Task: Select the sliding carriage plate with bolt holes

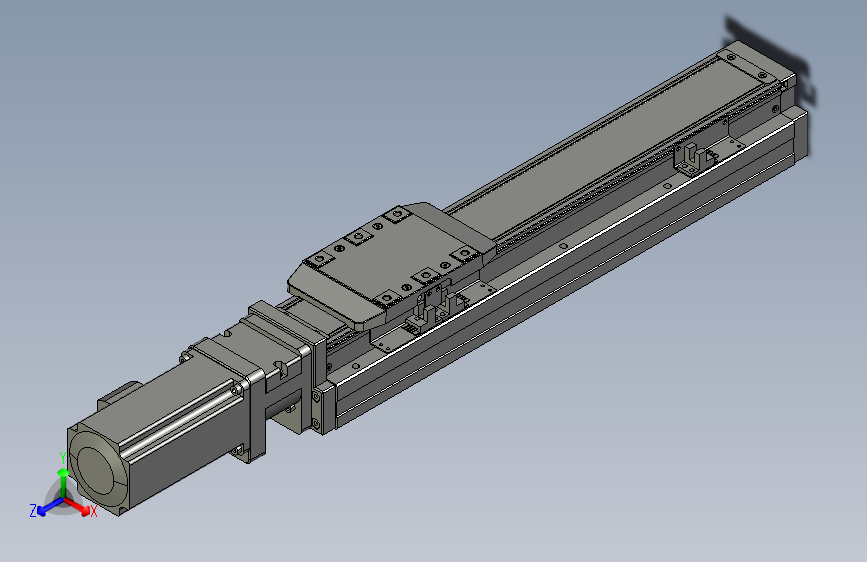Action: tap(391, 264)
